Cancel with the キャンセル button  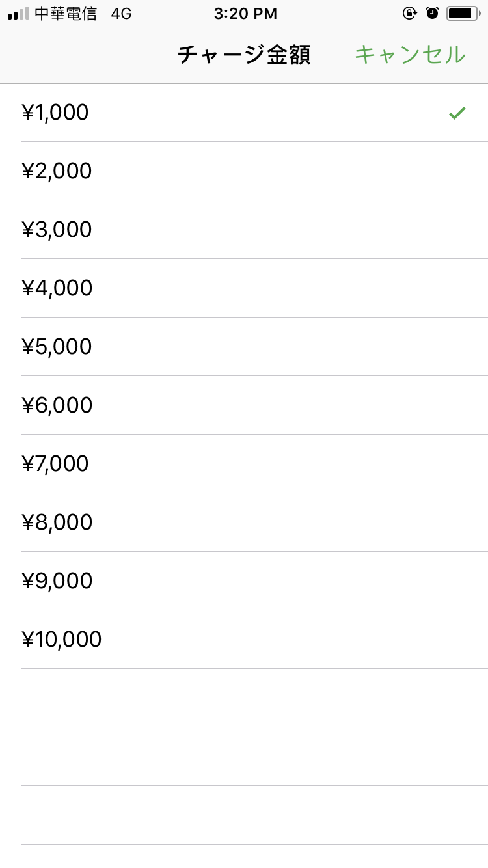click(x=410, y=55)
